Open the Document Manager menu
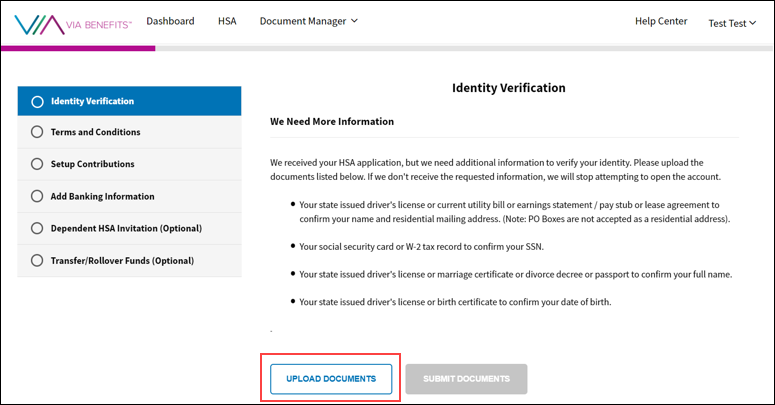775x405 pixels. [x=308, y=21]
